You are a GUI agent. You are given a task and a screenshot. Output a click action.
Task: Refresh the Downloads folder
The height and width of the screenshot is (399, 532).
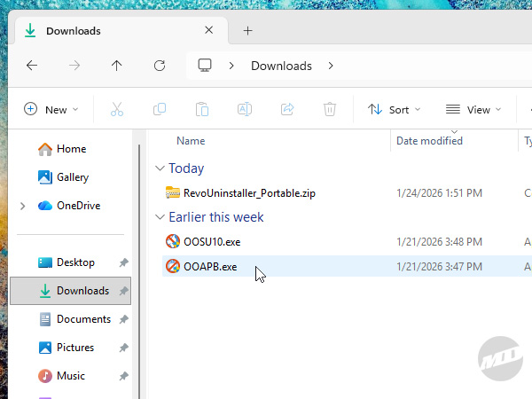160,66
